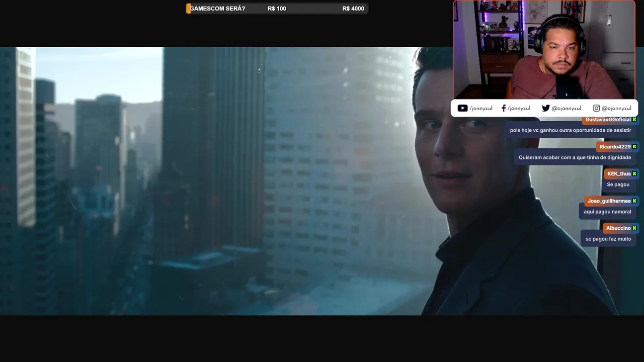Click the orange donation progress bar marker
Screen dimensions: 644x362
pos(188,9)
